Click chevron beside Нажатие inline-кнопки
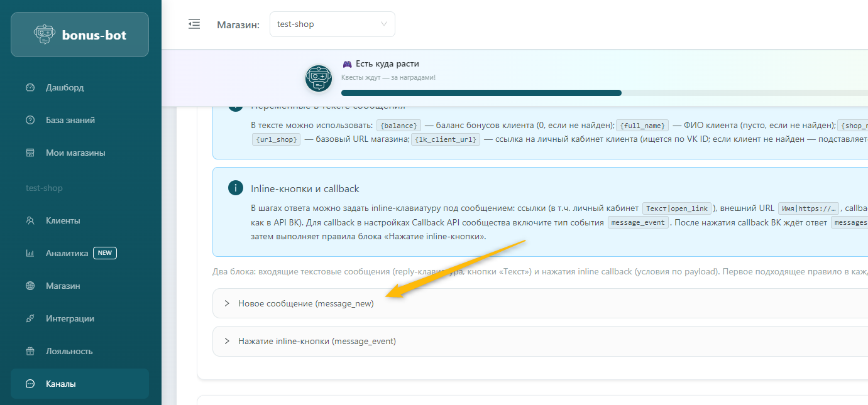868x405 pixels. (227, 341)
